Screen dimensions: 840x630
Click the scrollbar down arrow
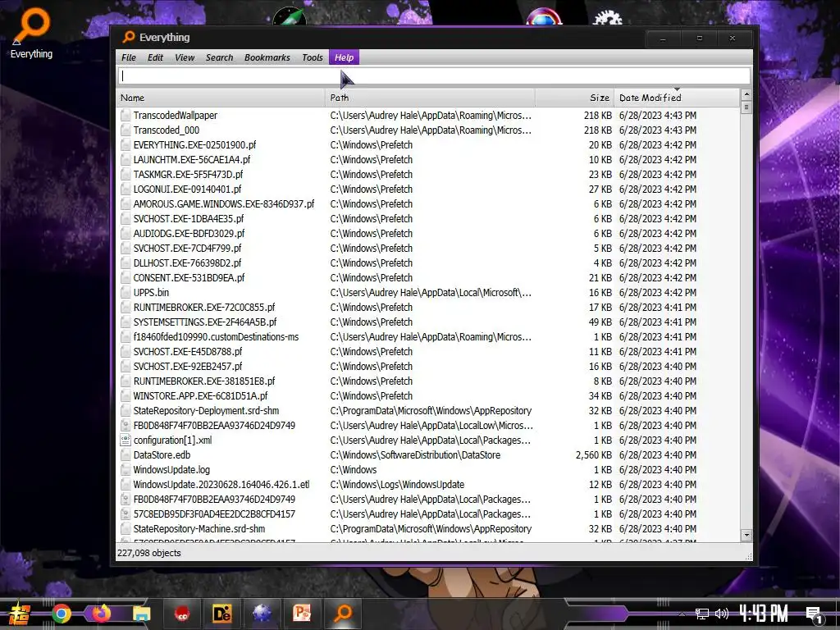pos(746,535)
